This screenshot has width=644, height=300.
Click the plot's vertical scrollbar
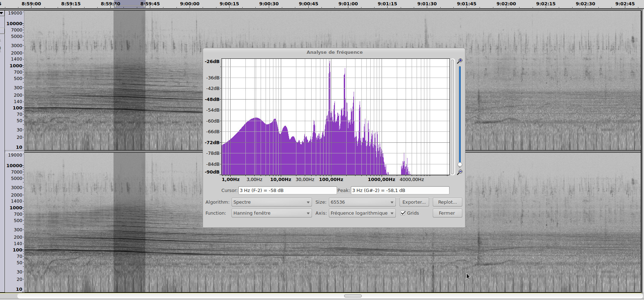[x=452, y=117]
